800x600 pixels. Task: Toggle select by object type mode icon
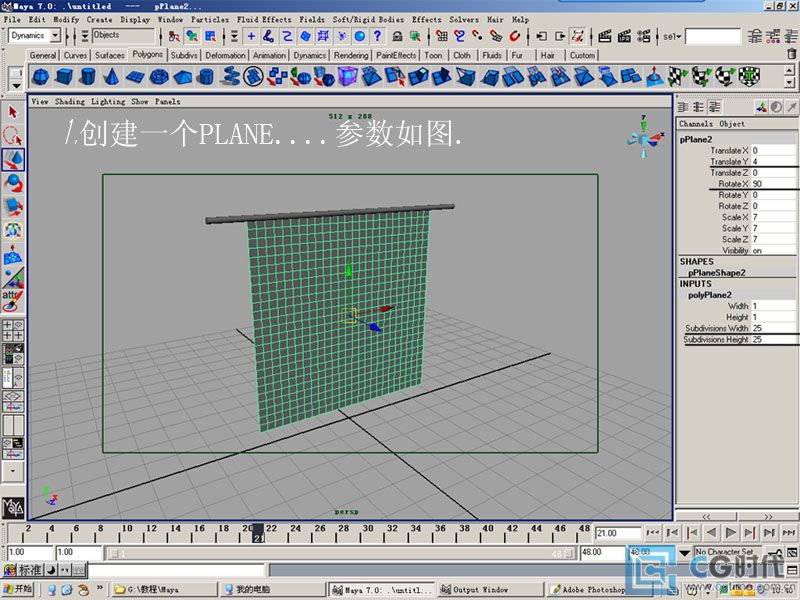pyautogui.click(x=192, y=36)
